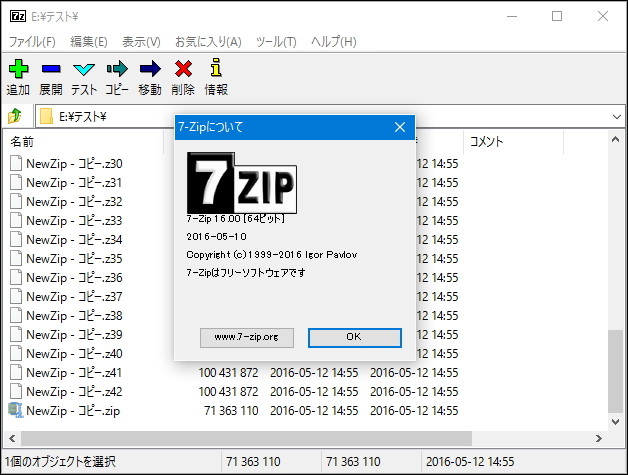The width and height of the screenshot is (628, 475).
Task: Click the 7z icon in the title bar
Action: click(18, 16)
